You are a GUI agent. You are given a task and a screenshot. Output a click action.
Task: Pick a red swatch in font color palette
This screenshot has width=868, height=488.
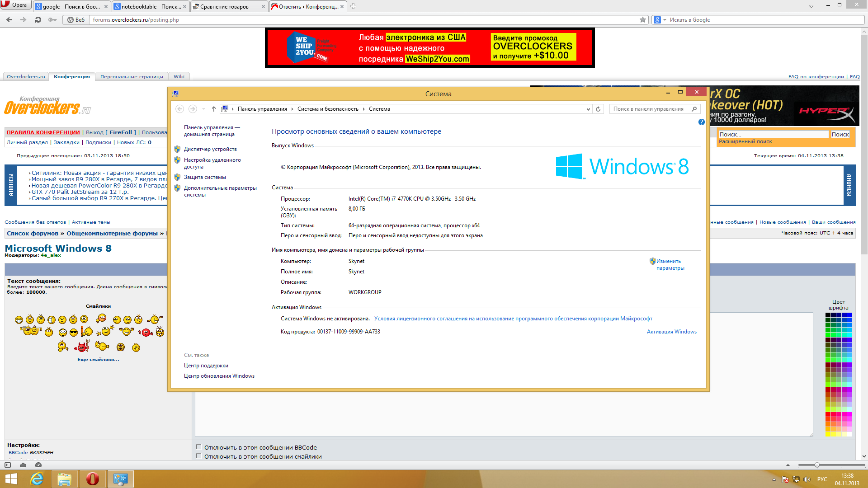point(828,414)
